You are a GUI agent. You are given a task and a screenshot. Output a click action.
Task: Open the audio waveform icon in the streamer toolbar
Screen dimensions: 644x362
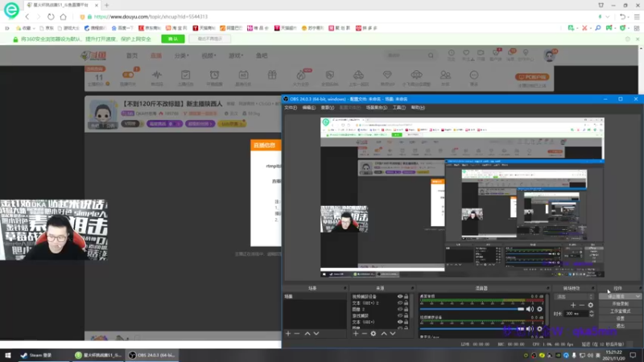pyautogui.click(x=157, y=75)
